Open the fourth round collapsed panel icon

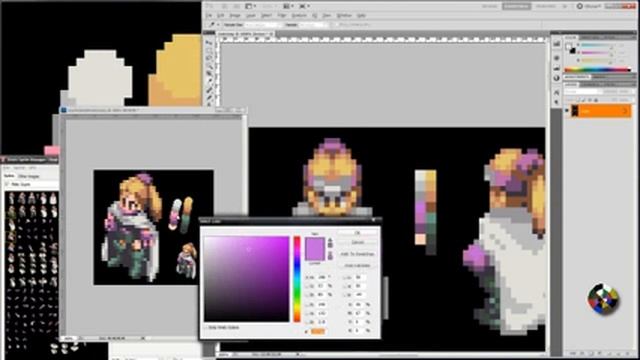point(557,78)
